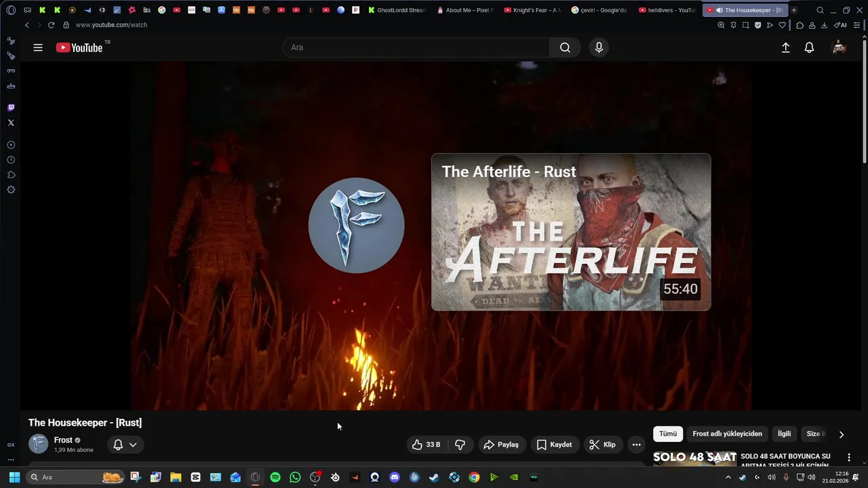Click the browser address bar URL
Screen dimensions: 868x488
111,25
